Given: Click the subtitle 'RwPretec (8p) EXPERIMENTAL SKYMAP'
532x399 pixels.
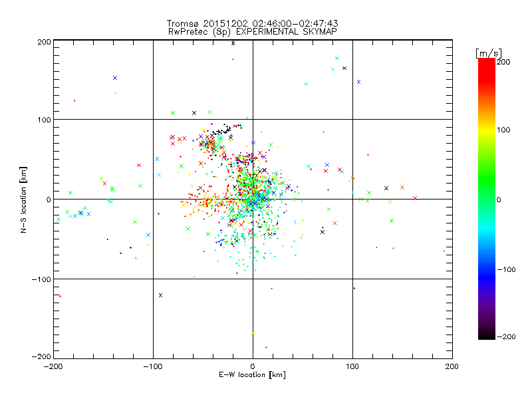Looking at the screenshot, I should pyautogui.click(x=253, y=31).
